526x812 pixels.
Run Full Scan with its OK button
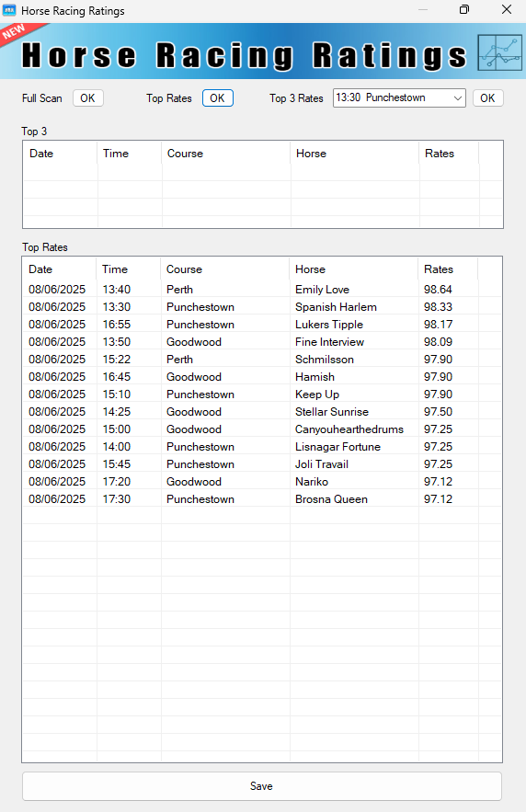tap(88, 97)
